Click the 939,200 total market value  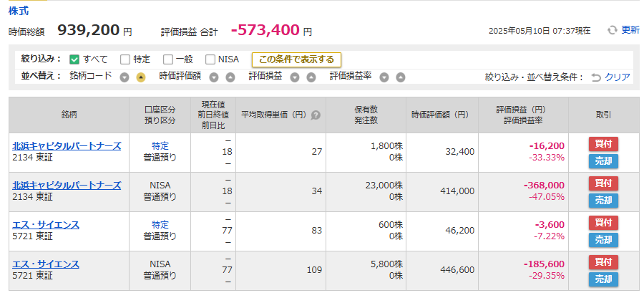(88, 30)
